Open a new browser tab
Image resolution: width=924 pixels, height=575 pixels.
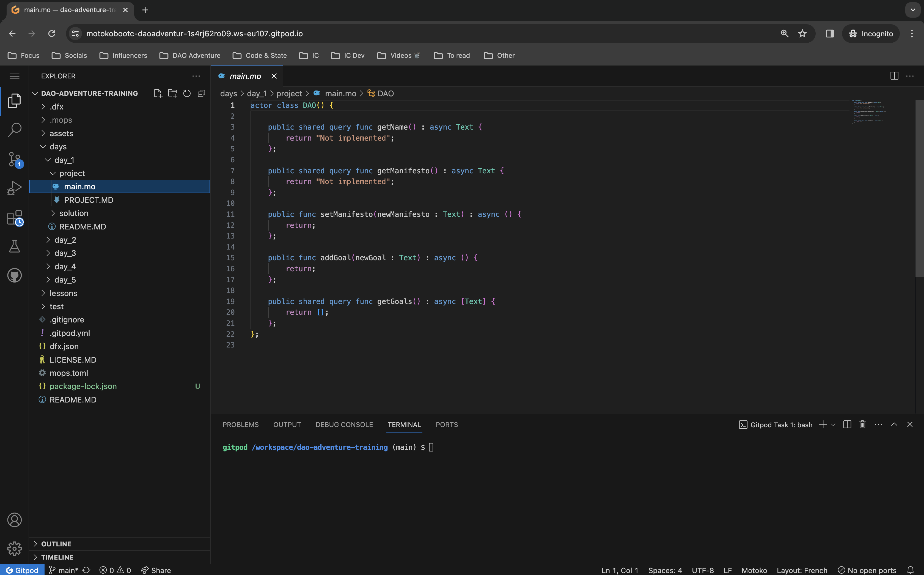click(145, 10)
